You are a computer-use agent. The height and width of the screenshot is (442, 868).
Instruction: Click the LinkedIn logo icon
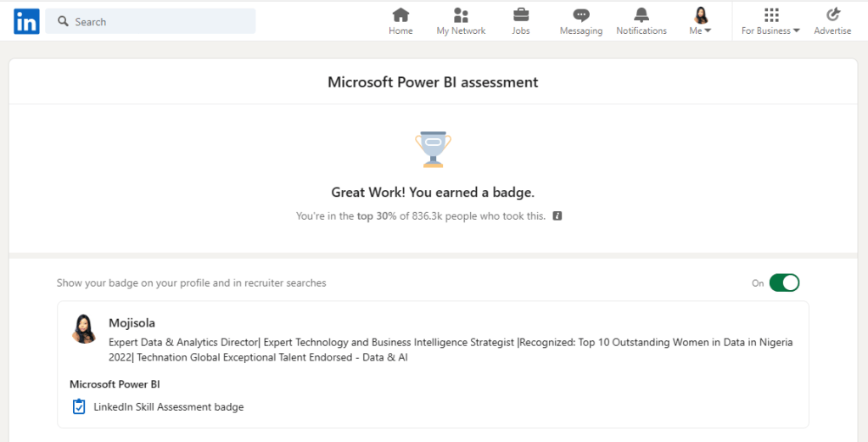coord(26,21)
